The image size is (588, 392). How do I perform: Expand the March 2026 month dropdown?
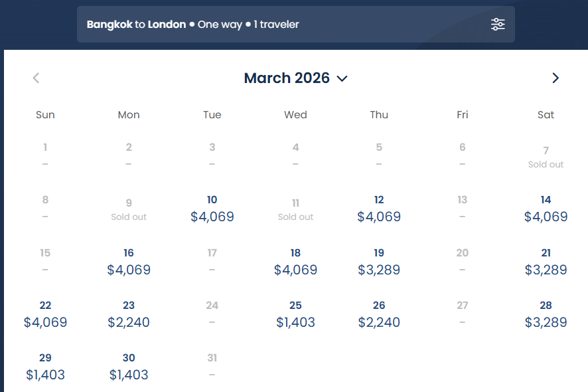295,78
